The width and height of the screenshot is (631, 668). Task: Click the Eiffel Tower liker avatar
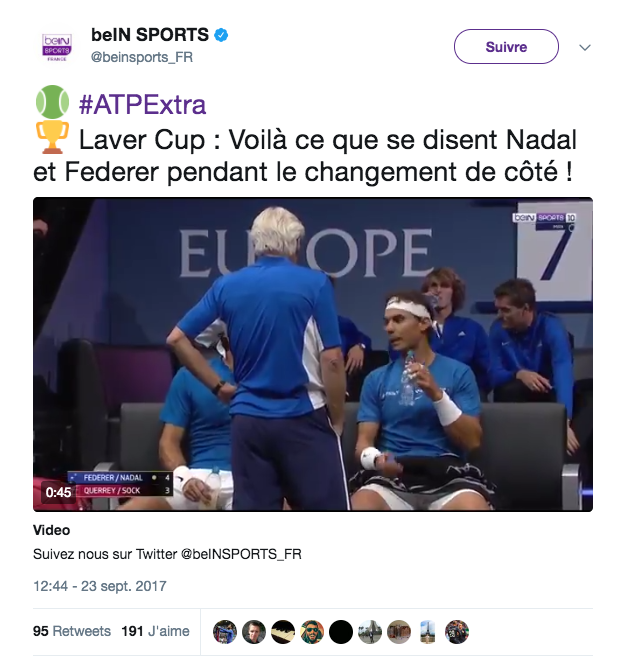coord(428,631)
